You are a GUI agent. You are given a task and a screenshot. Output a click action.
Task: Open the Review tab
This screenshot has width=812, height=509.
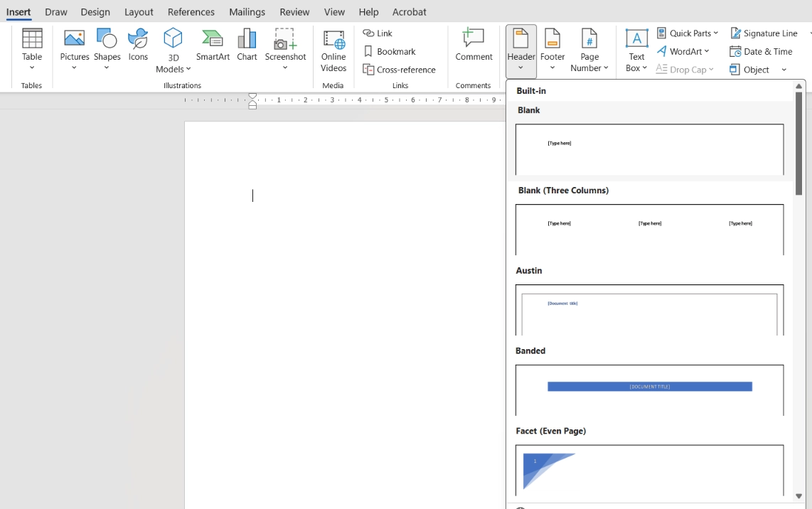click(294, 12)
